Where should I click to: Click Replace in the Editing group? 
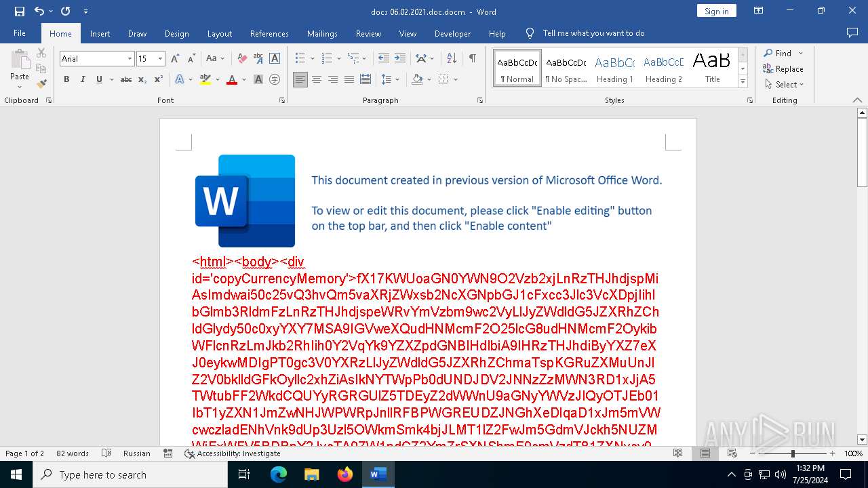pos(783,69)
